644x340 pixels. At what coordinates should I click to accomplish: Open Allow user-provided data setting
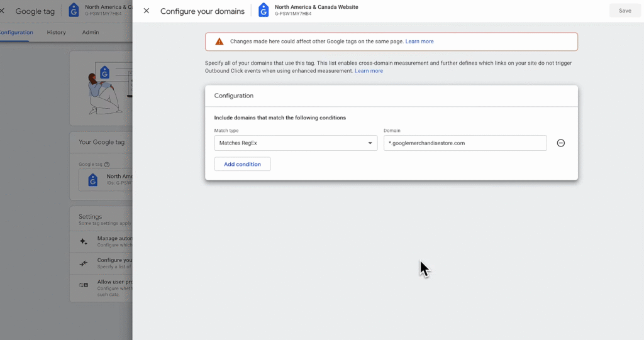coord(101,288)
